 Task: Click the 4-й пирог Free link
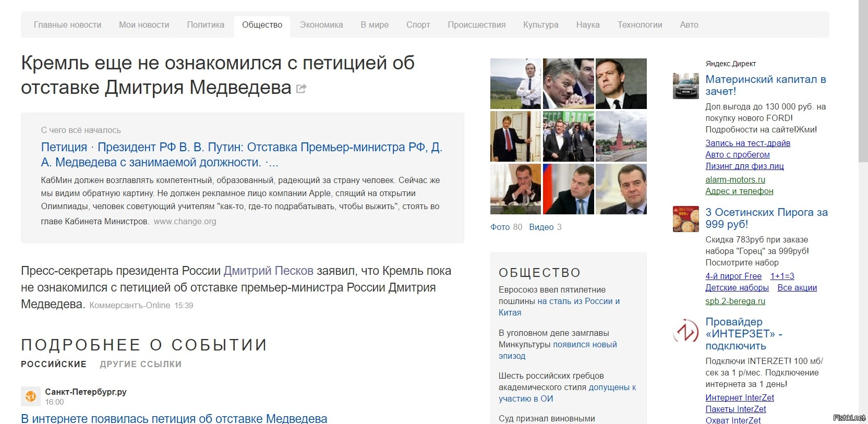click(x=733, y=276)
